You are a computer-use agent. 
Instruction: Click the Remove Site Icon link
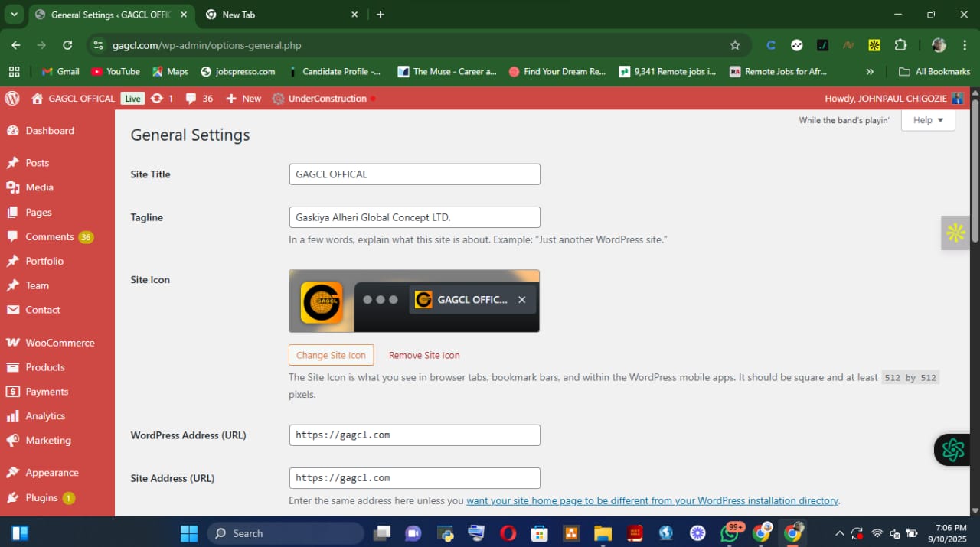[x=424, y=355]
